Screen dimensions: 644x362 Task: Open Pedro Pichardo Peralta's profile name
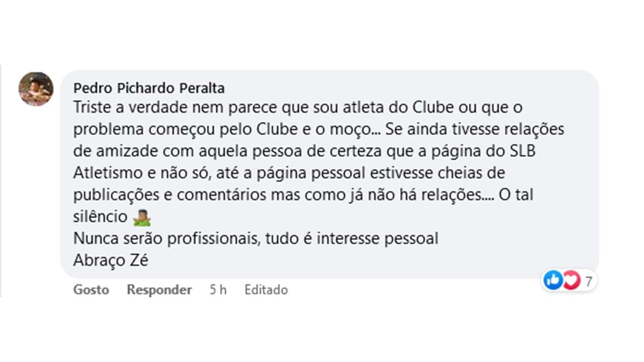pyautogui.click(x=149, y=88)
